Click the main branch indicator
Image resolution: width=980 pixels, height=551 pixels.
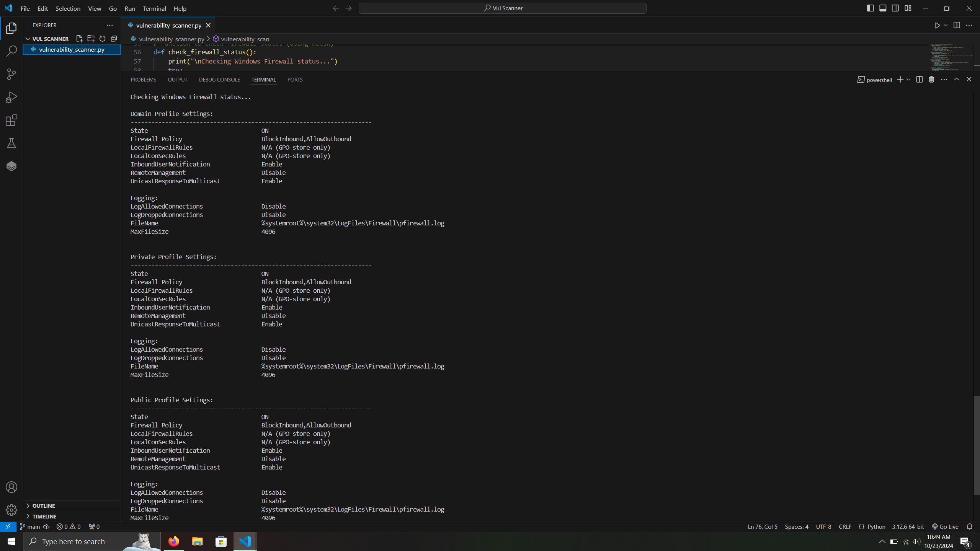point(30,527)
